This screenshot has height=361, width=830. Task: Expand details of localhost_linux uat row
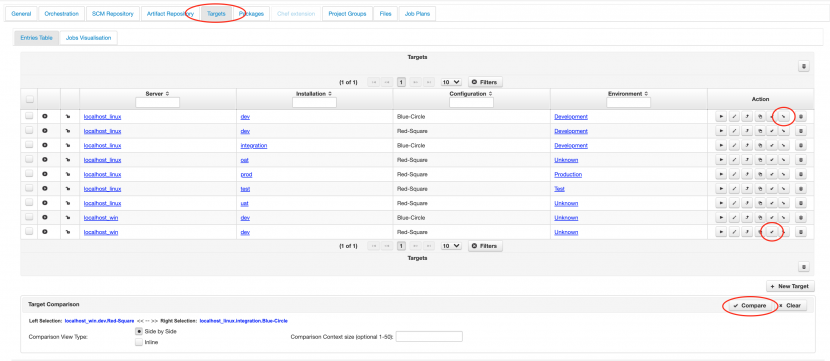click(44, 203)
